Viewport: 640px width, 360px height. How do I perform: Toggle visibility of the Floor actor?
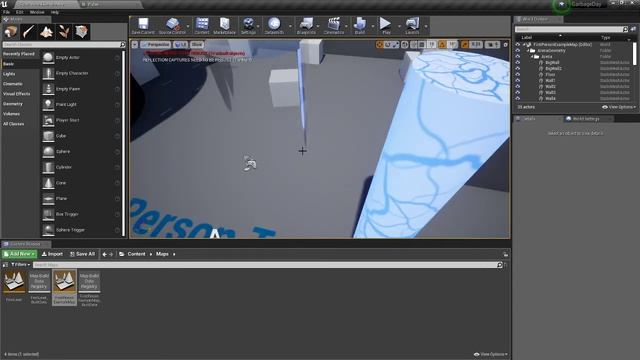point(518,75)
